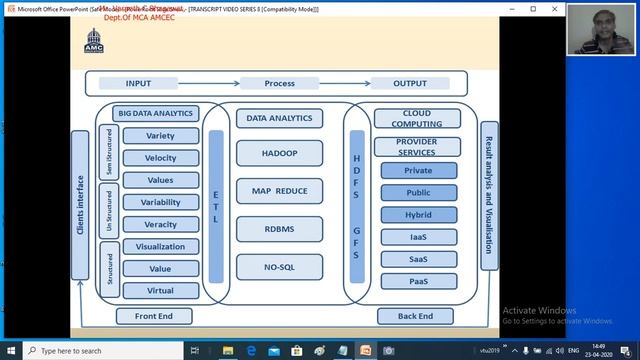Click the Private box
Screen dimensions: 640x360
pyautogui.click(x=419, y=171)
